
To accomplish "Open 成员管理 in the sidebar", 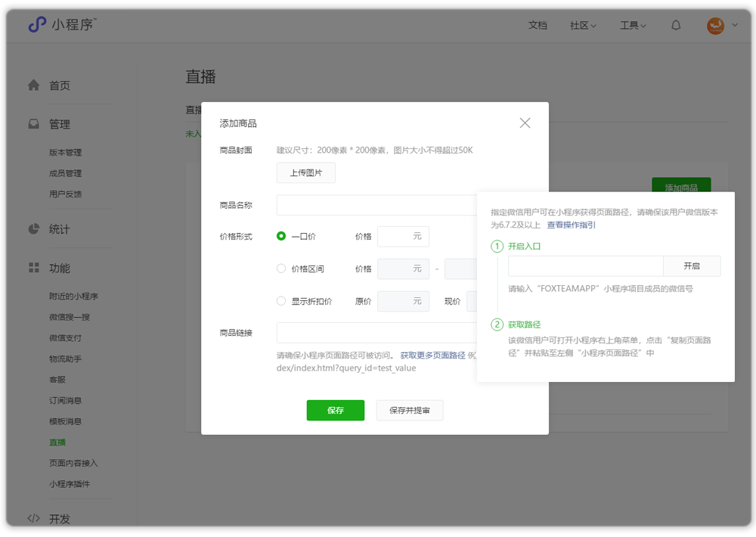I will coord(65,173).
